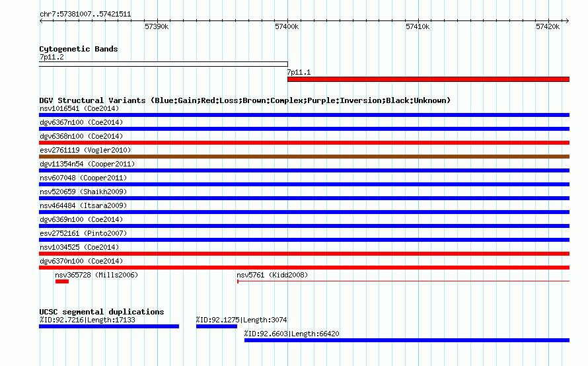Click the dgv6367n100 (Coe2014) variant label
The height and width of the screenshot is (366, 588).
point(81,122)
